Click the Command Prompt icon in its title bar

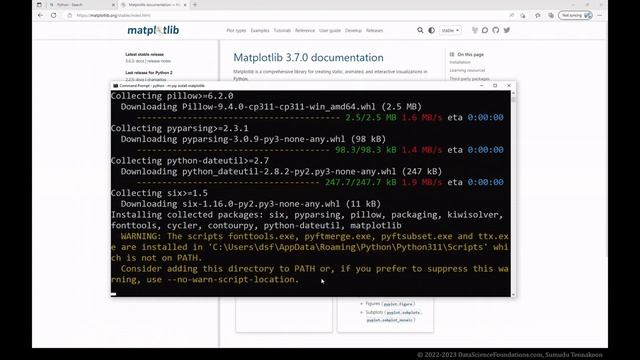point(116,86)
